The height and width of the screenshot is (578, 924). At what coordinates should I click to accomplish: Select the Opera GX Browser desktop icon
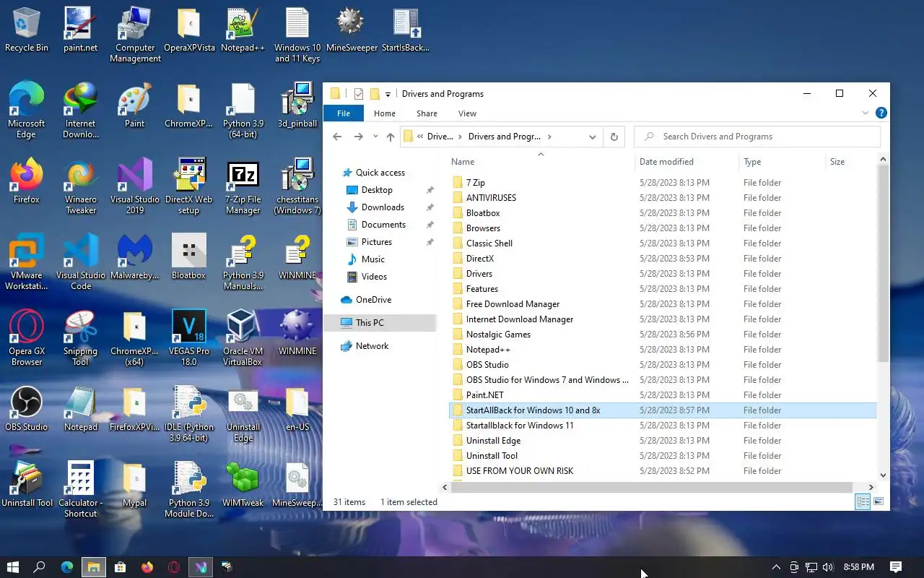pos(27,338)
